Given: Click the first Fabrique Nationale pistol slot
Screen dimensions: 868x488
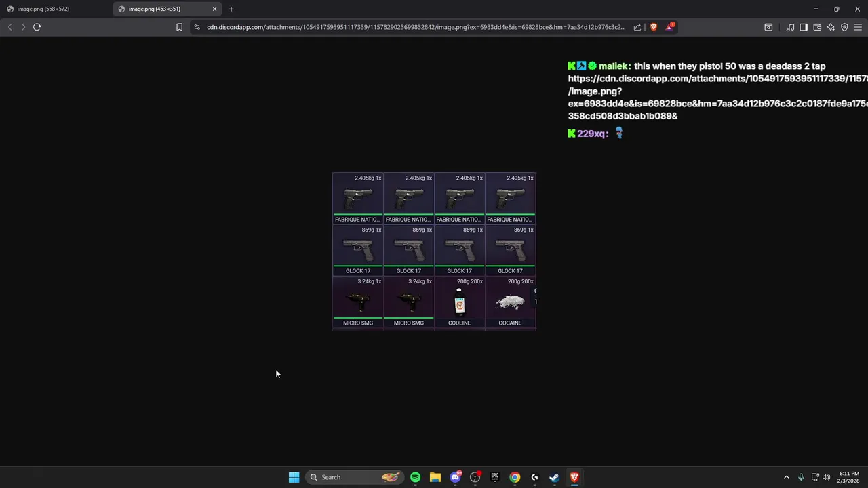Looking at the screenshot, I should pos(358,198).
